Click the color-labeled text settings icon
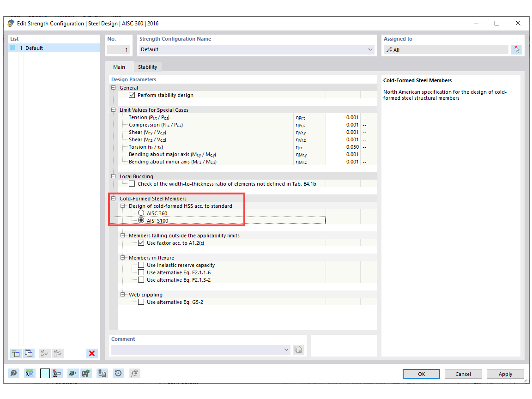This screenshot has height=399, width=532. pyautogui.click(x=57, y=374)
